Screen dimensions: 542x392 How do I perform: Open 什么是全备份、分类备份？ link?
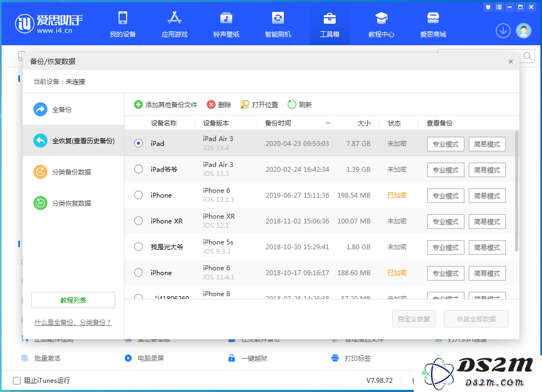click(x=73, y=322)
